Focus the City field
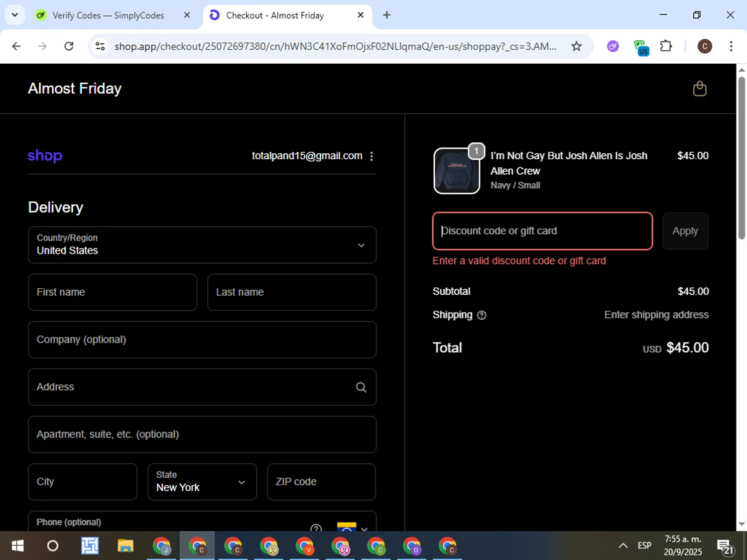The height and width of the screenshot is (560, 747). tap(83, 482)
